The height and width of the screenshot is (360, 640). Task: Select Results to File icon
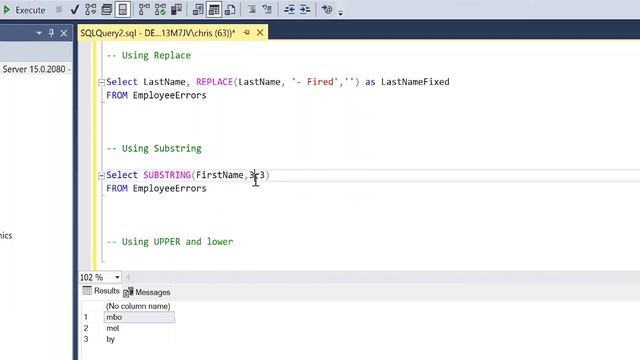coord(230,9)
